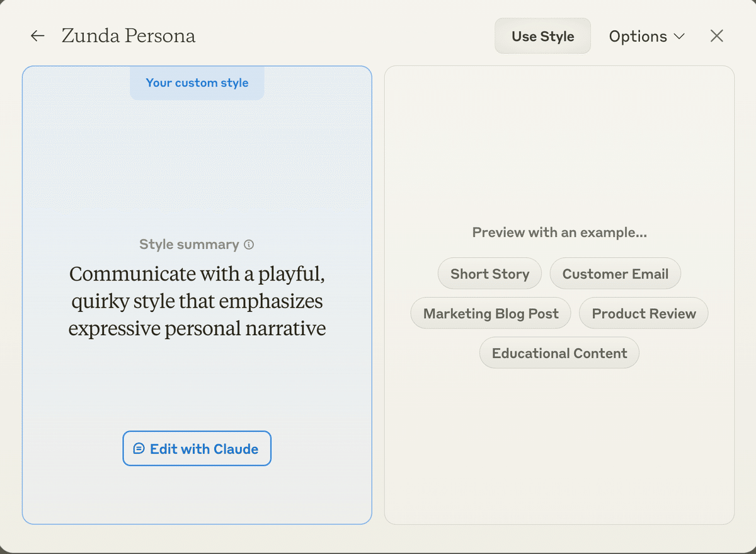Click the Zunda Persona title text
Viewport: 756px width, 554px height.
point(129,36)
